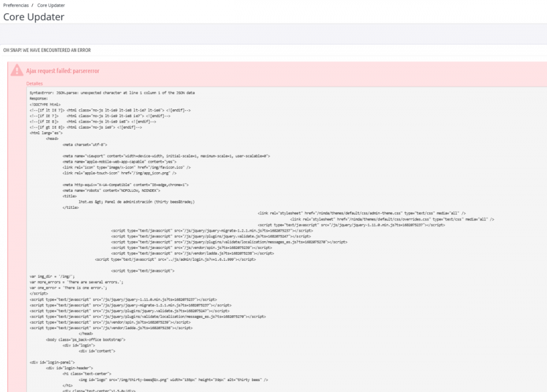The height and width of the screenshot is (392, 547).
Task: Click the red warning triangle icon
Action: [x=18, y=71]
